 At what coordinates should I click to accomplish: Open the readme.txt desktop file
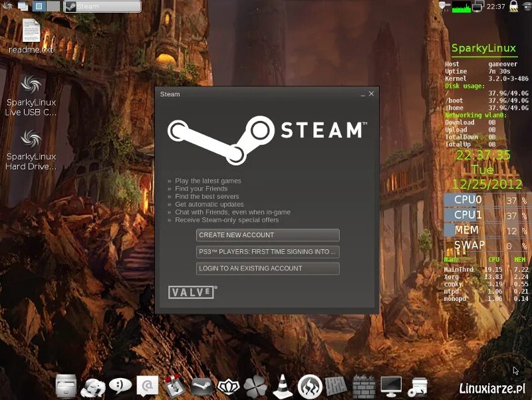31,37
